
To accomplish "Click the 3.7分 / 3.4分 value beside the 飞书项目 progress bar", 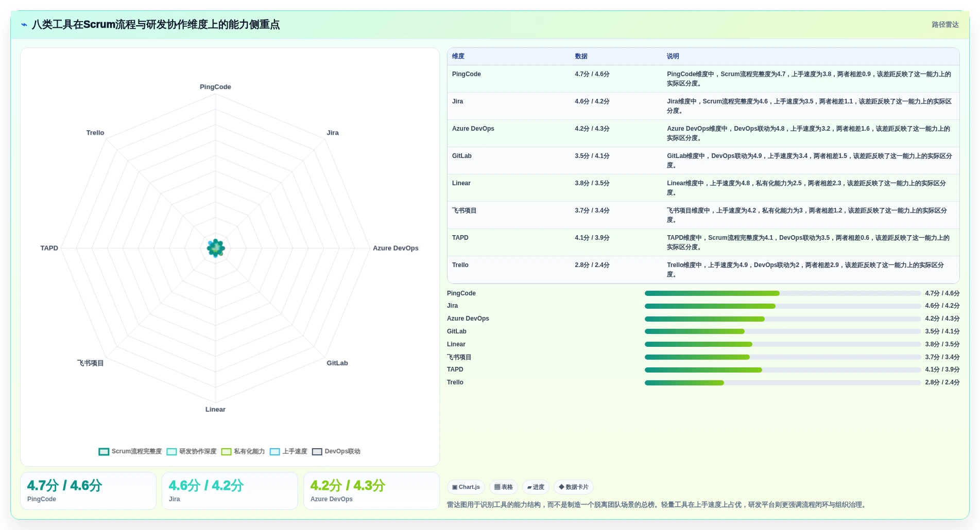I will [x=942, y=357].
